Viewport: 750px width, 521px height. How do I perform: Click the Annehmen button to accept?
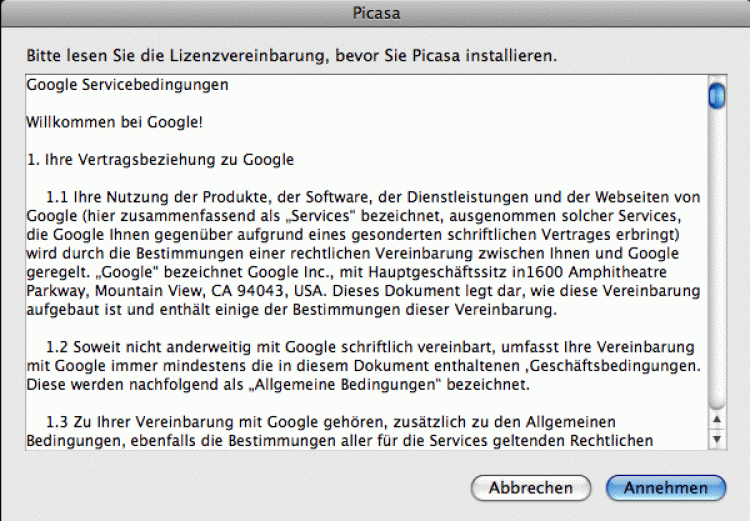click(x=665, y=488)
